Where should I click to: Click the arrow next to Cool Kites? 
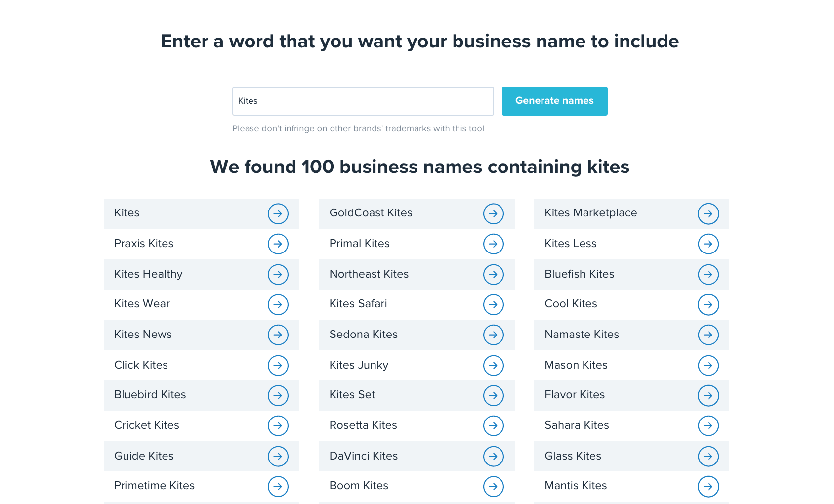[x=708, y=305]
